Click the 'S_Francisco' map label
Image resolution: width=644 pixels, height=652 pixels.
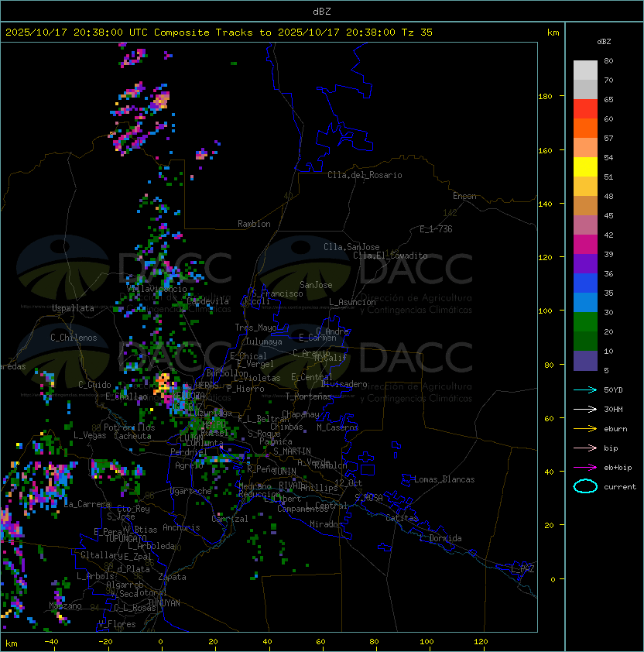[x=277, y=293]
